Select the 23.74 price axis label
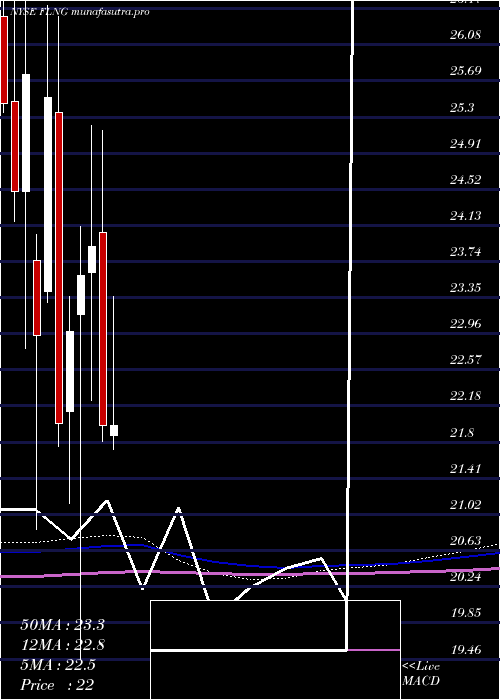 465,252
